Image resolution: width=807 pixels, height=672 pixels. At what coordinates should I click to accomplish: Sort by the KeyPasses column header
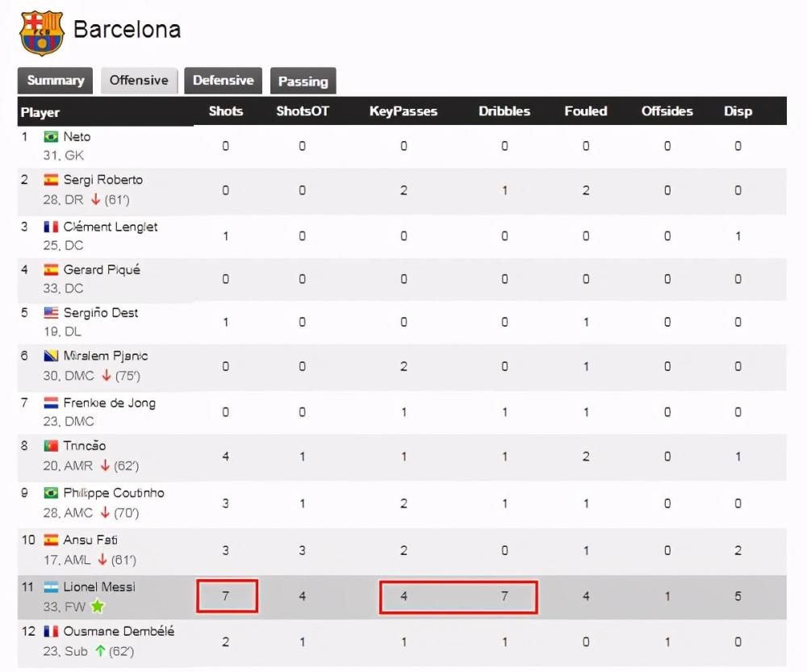(403, 111)
